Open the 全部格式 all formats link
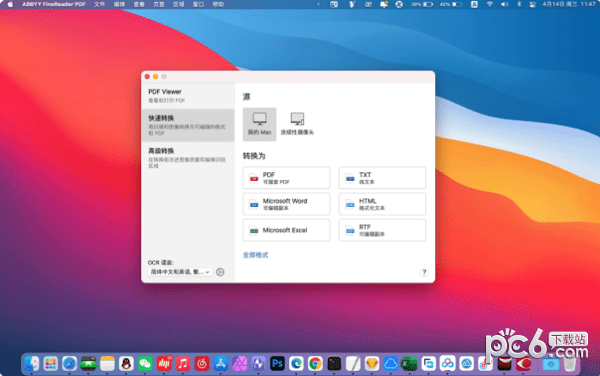 (x=255, y=255)
